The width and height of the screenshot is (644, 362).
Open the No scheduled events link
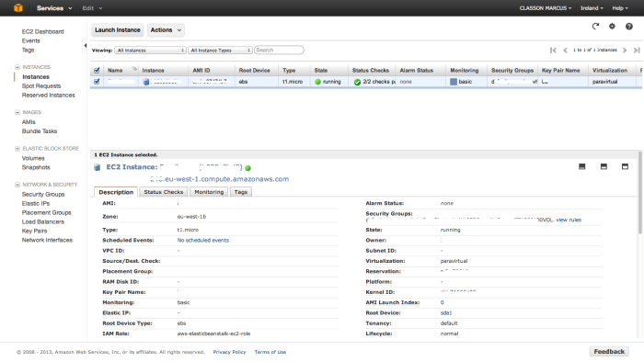[203, 240]
